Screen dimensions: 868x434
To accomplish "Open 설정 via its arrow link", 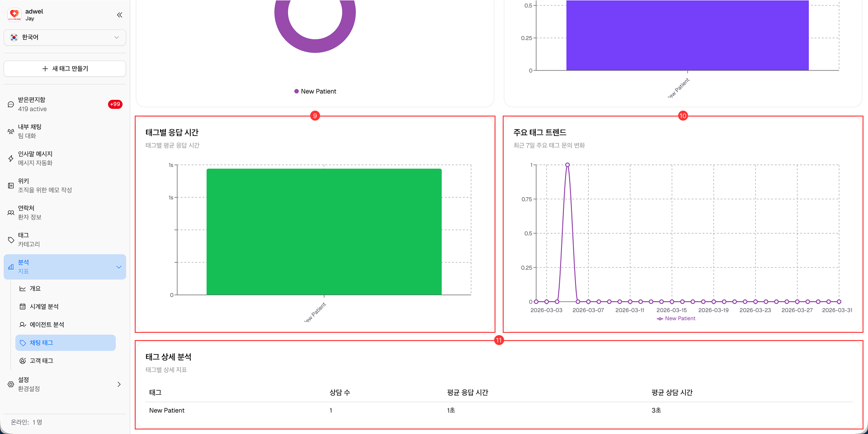I will click(119, 384).
